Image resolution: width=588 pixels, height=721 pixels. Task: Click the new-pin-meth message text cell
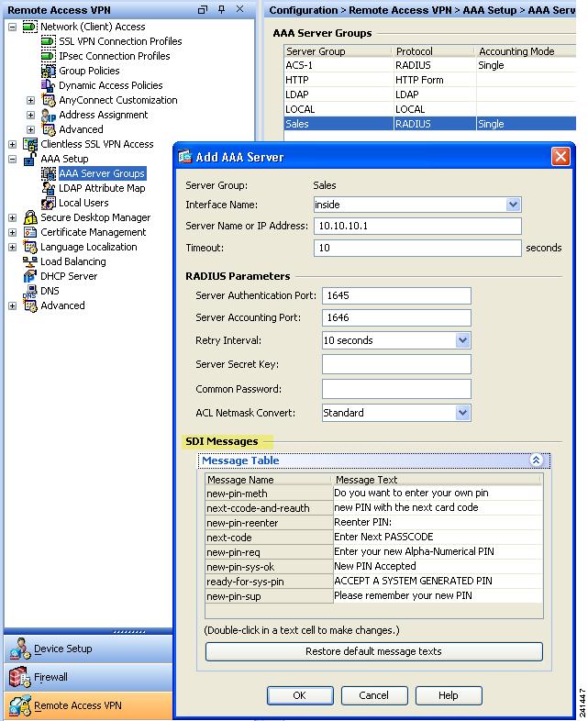pyautogui.click(x=438, y=493)
